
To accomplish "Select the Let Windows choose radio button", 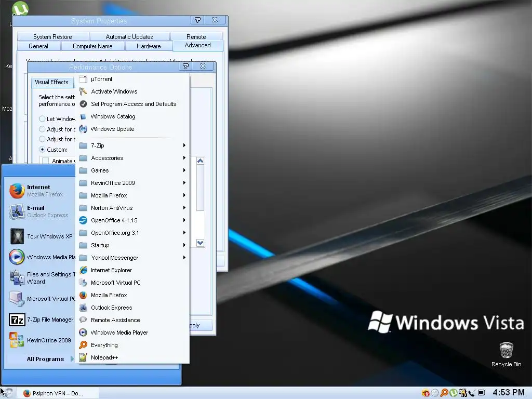I will click(42, 119).
